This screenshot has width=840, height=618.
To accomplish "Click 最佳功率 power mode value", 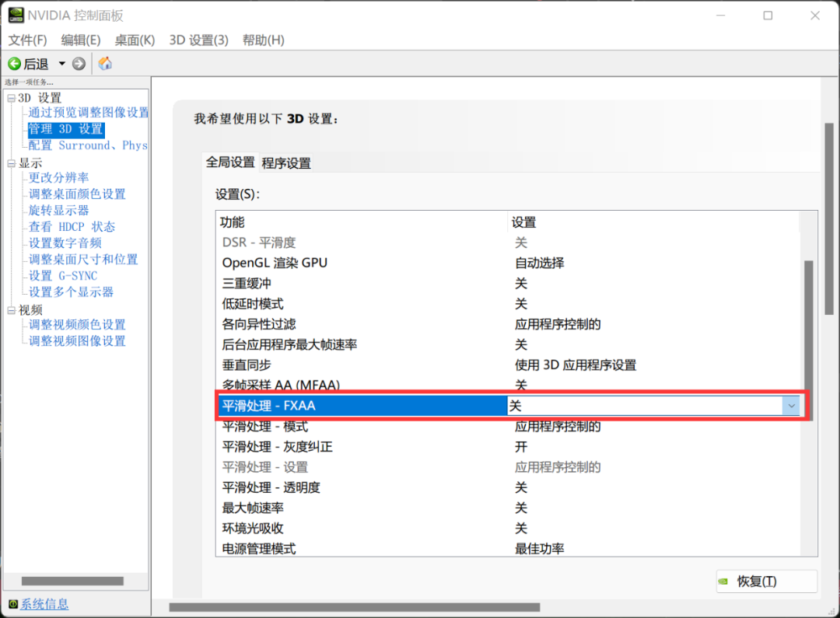I will point(540,549).
